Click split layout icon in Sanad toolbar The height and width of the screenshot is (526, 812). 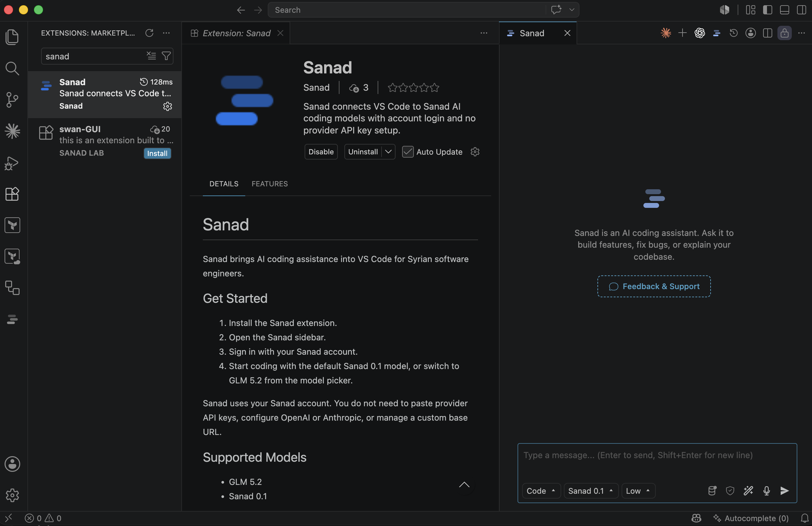pos(767,33)
